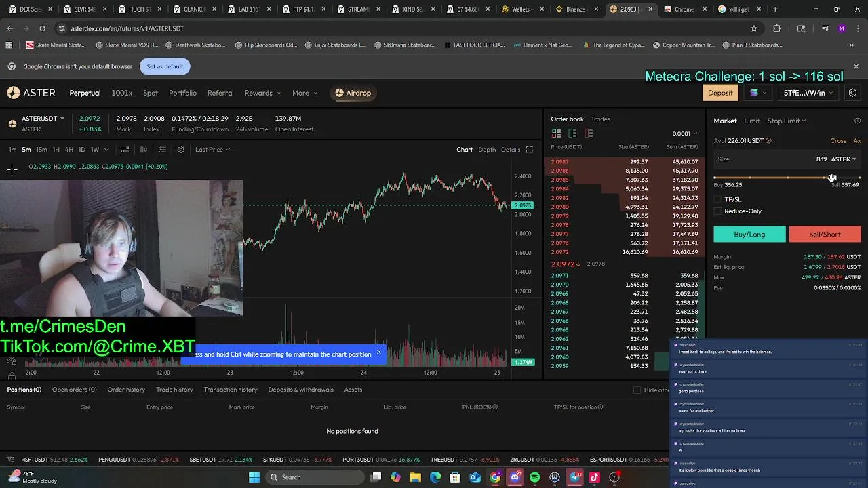
Task: Show asks-only order book layout
Action: [x=589, y=134]
